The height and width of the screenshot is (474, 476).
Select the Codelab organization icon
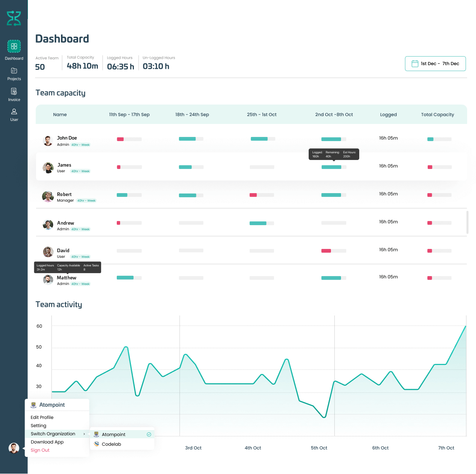[96, 444]
